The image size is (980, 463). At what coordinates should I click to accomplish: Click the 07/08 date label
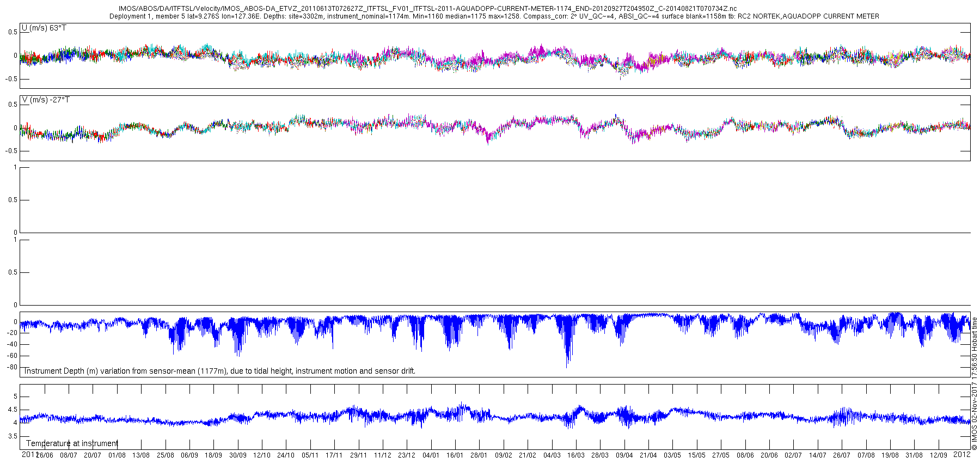pyautogui.click(x=866, y=455)
